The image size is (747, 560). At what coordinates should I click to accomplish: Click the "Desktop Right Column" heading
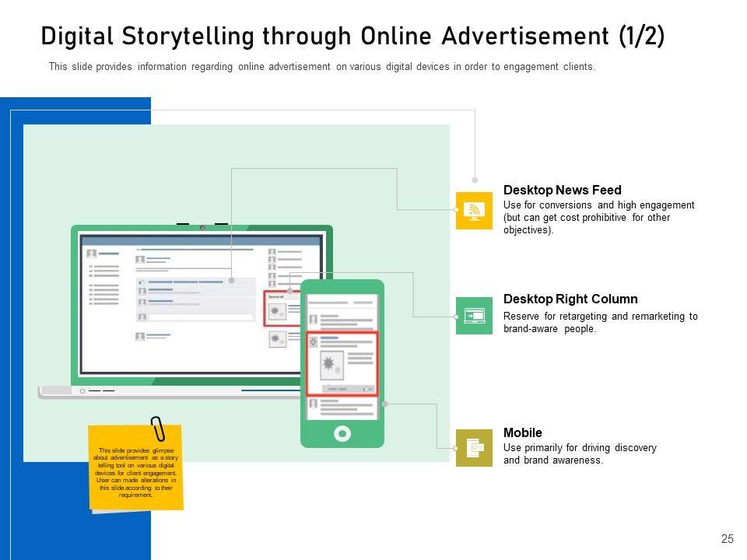(570, 299)
